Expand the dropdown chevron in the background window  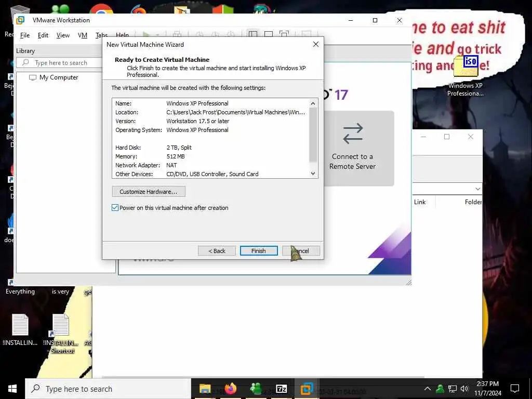tap(478, 189)
